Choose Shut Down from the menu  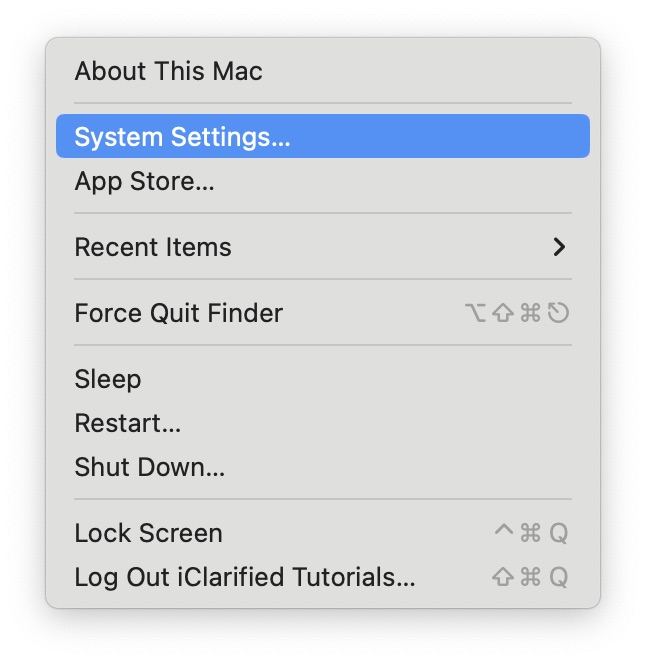click(x=149, y=467)
